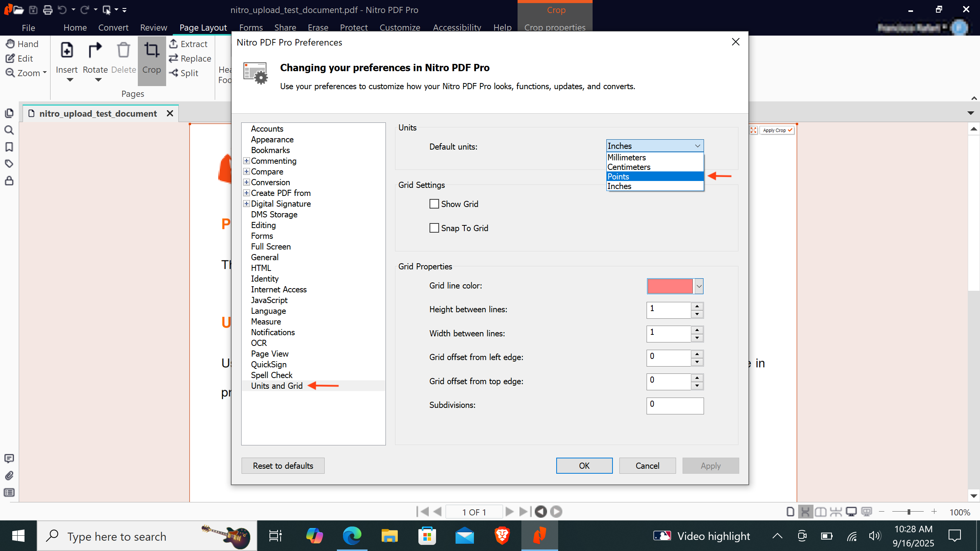Click the Reset to defaults button
The height and width of the screenshot is (551, 980).
tap(283, 466)
